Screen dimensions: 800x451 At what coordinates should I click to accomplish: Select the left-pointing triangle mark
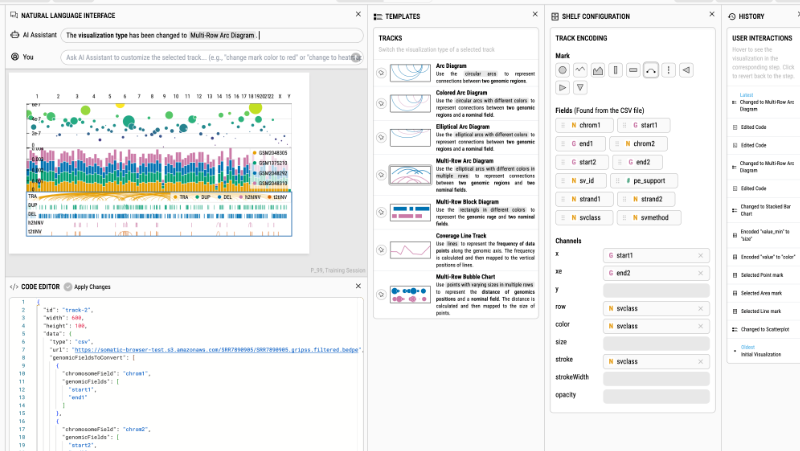[x=686, y=70]
